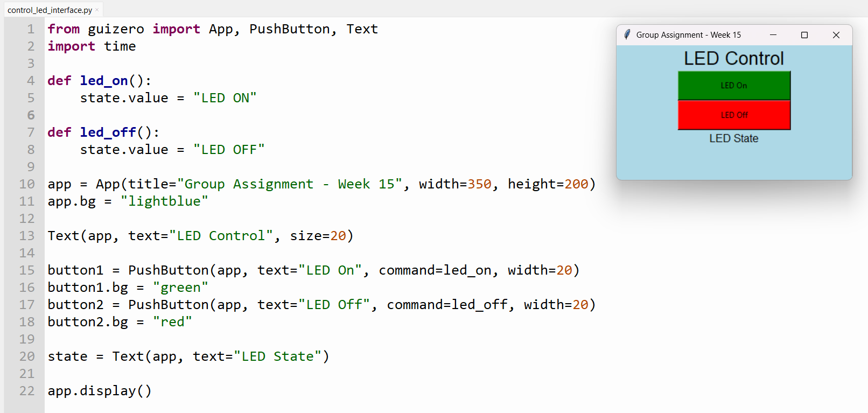This screenshot has height=413, width=868.
Task: Click command=led_on in the code
Action: coord(435,270)
